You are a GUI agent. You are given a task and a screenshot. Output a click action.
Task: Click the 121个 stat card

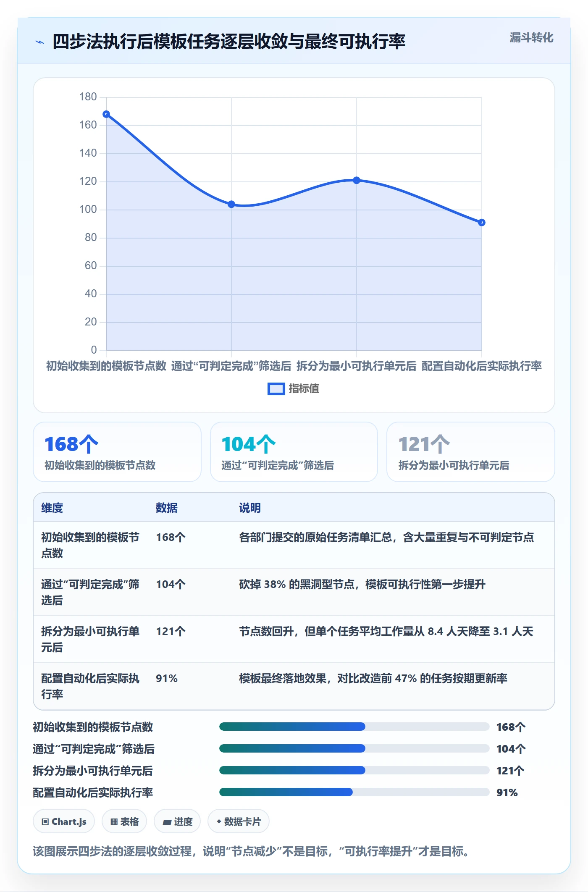pos(471,452)
